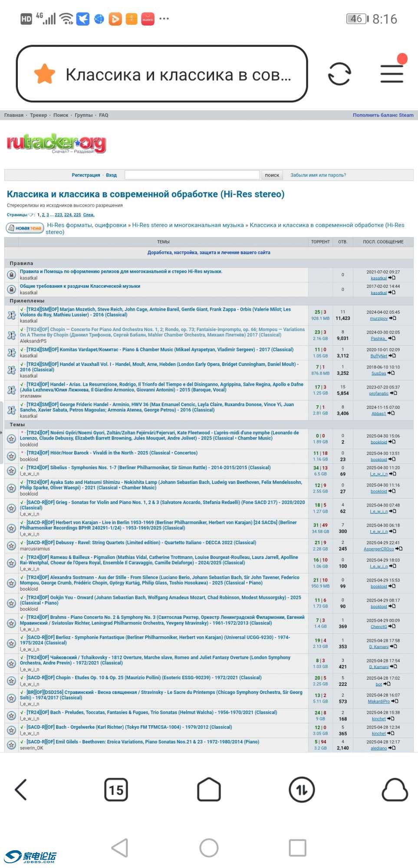Click the forum title heading link
The width and height of the screenshot is (418, 868).
click(x=146, y=194)
